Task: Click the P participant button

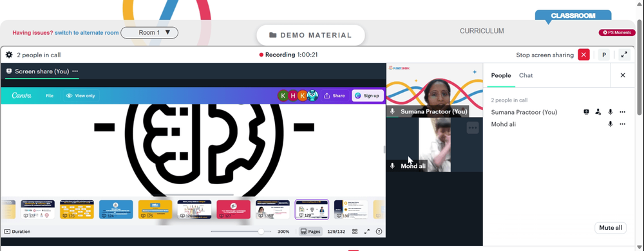Action: pyautogui.click(x=604, y=55)
